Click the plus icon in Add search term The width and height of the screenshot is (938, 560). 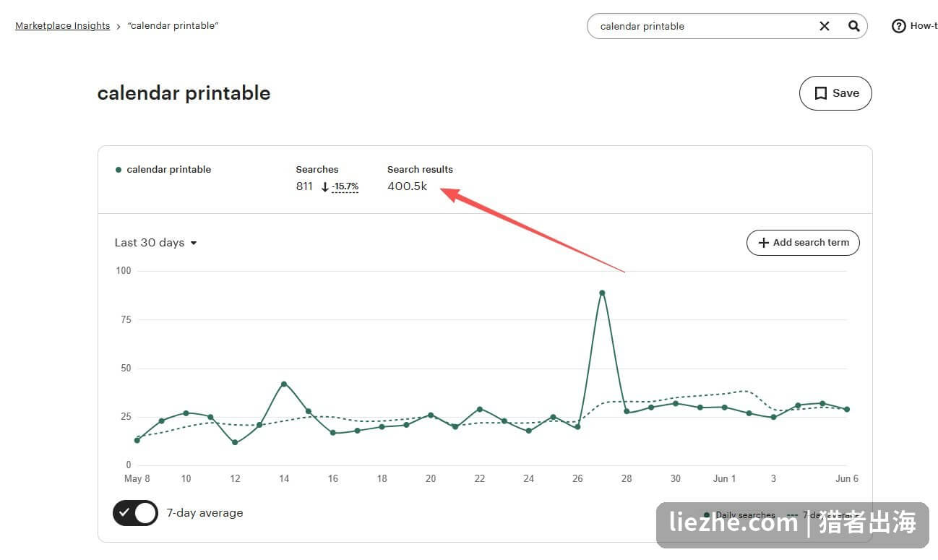[763, 243]
